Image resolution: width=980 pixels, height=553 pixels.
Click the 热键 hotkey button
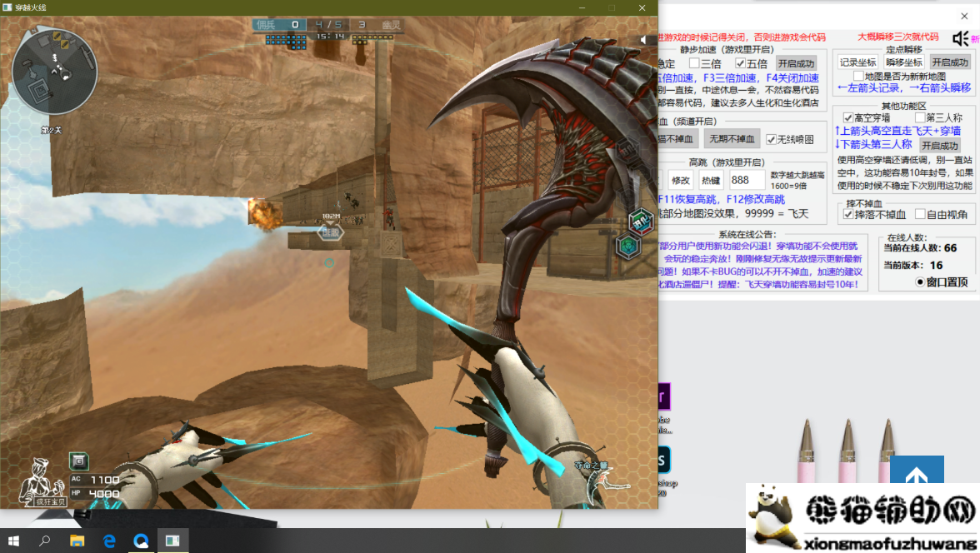click(710, 180)
